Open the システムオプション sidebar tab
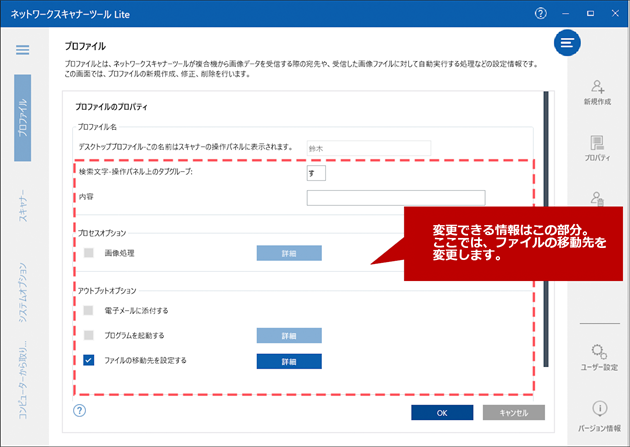This screenshot has height=447, width=630. click(x=22, y=291)
